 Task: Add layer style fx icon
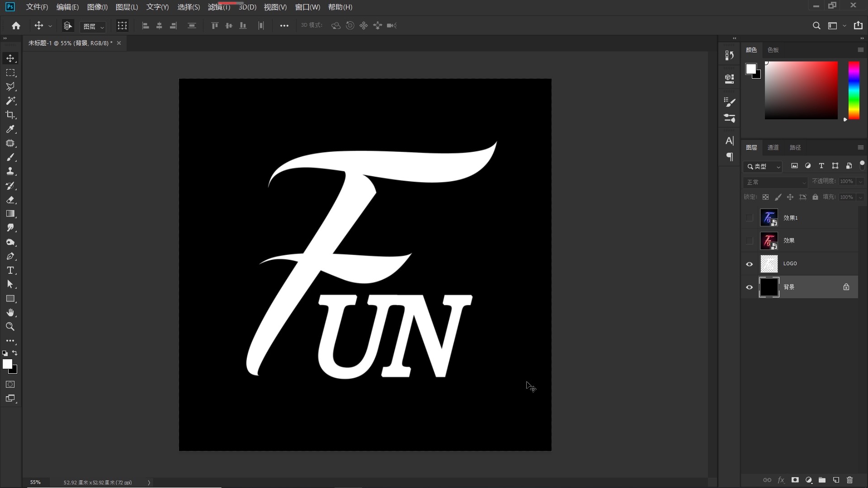[781, 480]
